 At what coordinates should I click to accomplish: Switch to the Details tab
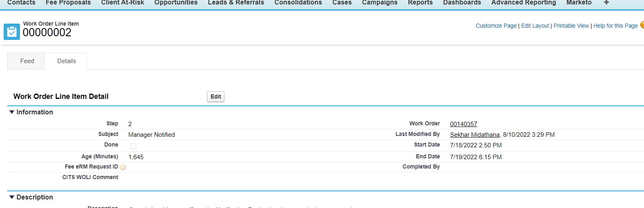tap(66, 61)
